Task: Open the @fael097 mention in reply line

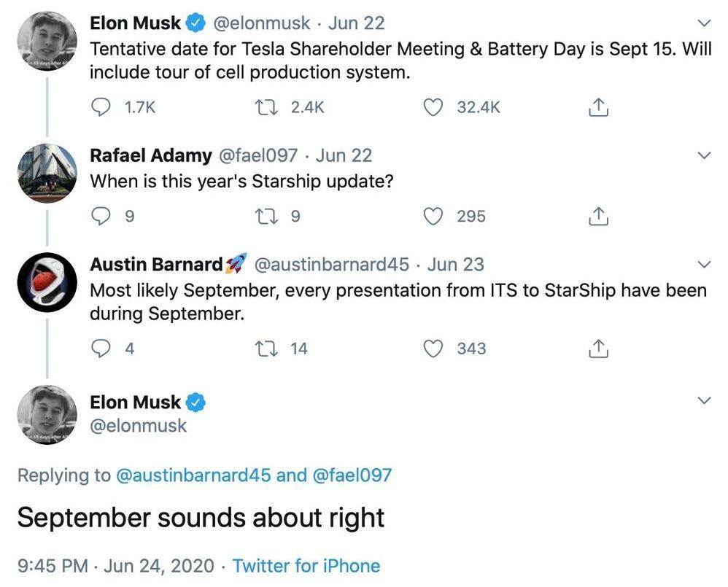Action: (352, 475)
